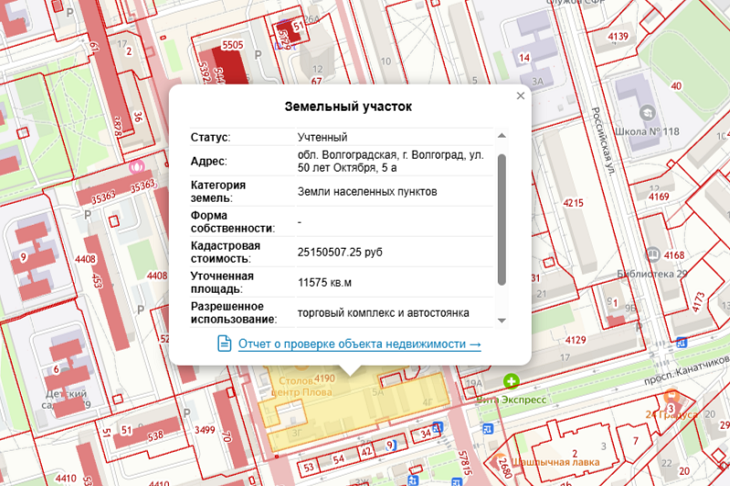This screenshot has height=486, width=730.
Task: Click the parcel number 4215 label
Action: [573, 203]
